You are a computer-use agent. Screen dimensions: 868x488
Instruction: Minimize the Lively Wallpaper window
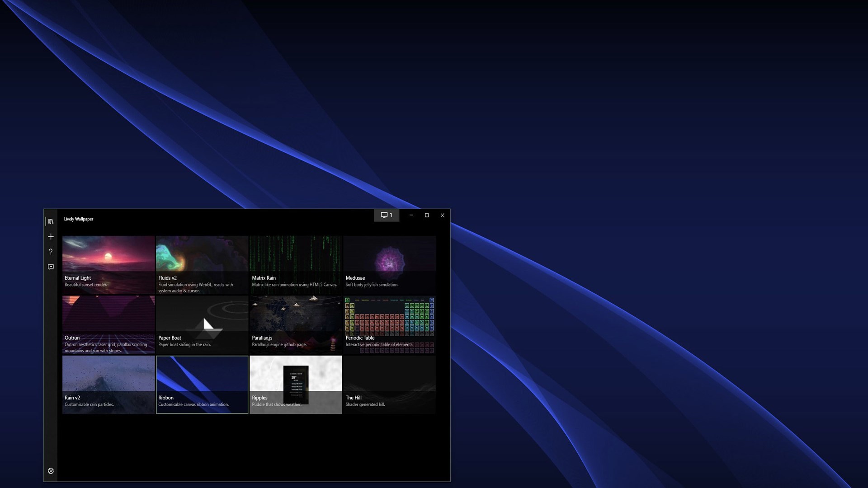(x=411, y=215)
